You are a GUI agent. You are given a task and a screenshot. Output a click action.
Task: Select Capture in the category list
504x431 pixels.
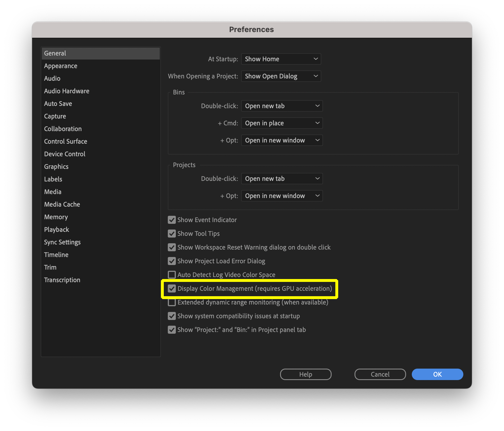101,116
